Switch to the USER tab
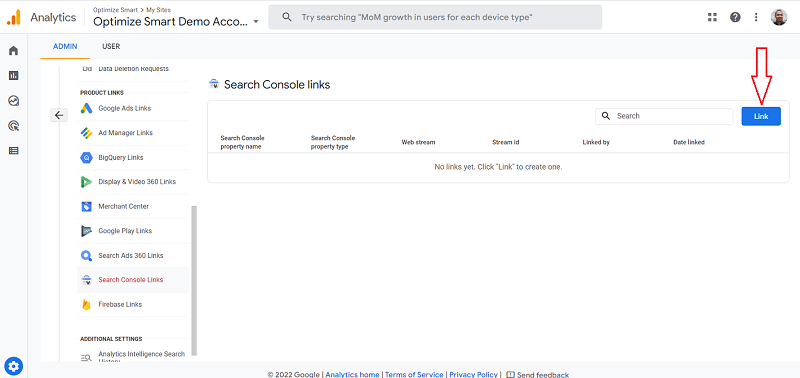 pos(111,46)
